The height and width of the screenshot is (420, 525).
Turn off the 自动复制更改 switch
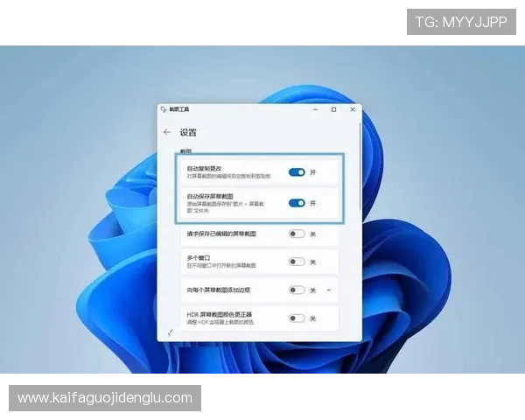tap(297, 173)
